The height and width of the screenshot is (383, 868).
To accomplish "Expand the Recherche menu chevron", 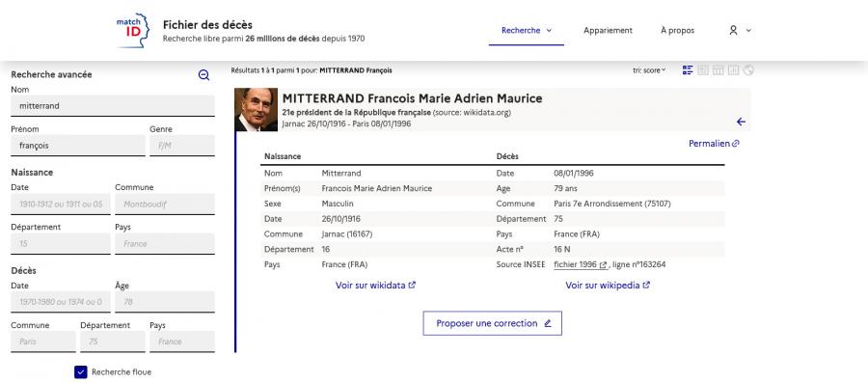I will pyautogui.click(x=549, y=31).
